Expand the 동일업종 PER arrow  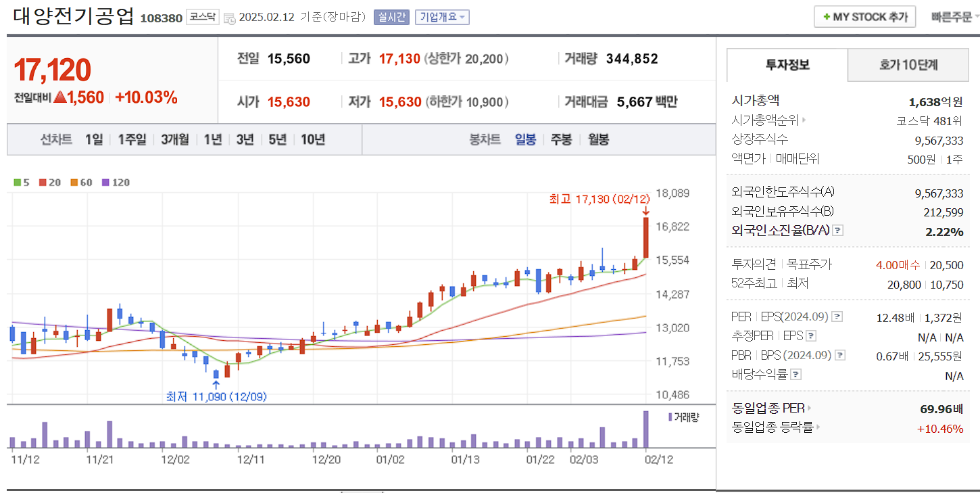(810, 408)
